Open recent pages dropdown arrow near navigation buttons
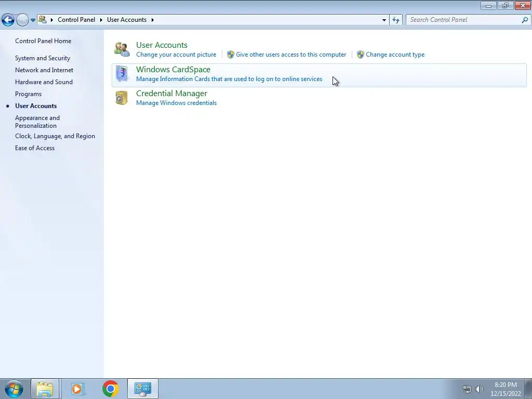Viewport: 532px width, 399px height. click(33, 20)
